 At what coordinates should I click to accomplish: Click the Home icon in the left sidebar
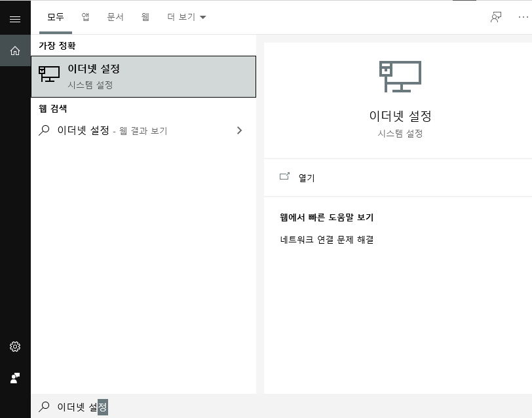(15, 50)
